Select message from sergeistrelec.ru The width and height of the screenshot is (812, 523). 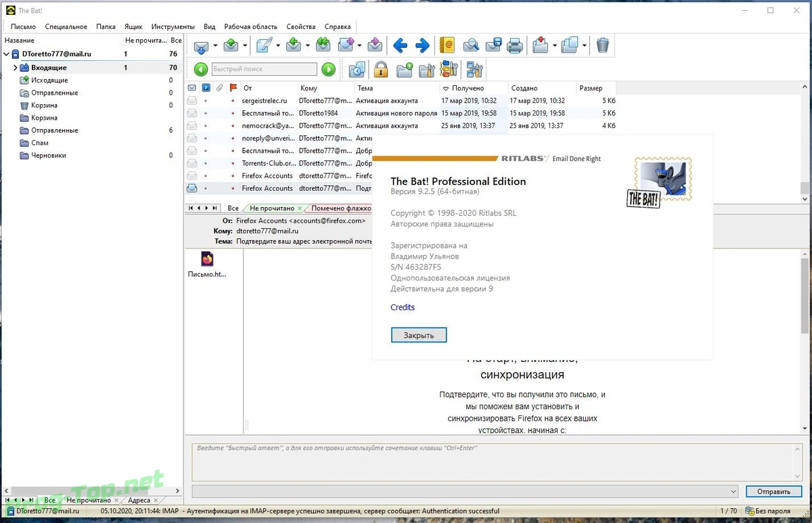[401, 101]
